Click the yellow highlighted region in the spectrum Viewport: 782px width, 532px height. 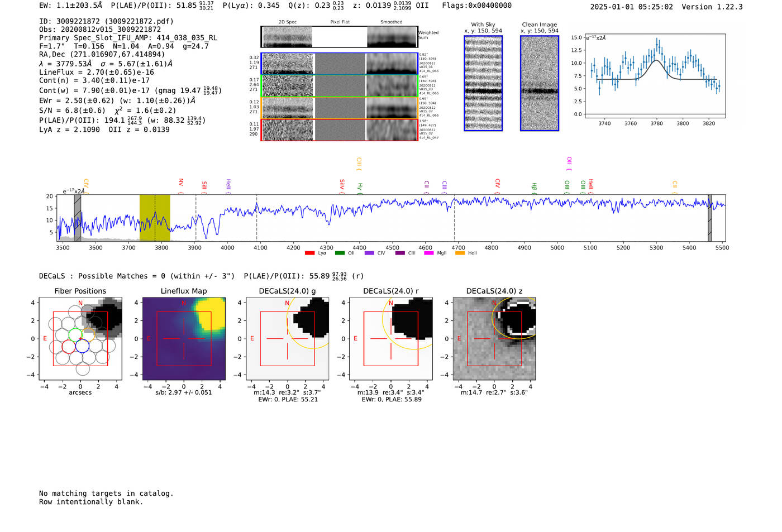tap(155, 218)
